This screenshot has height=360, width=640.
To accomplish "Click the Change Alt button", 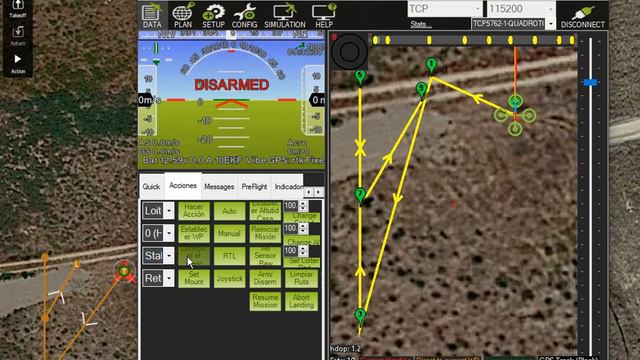I will tap(302, 240).
